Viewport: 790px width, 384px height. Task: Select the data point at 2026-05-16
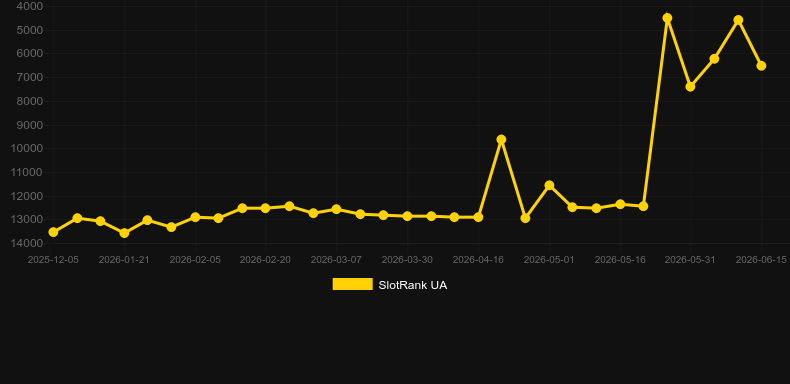620,204
